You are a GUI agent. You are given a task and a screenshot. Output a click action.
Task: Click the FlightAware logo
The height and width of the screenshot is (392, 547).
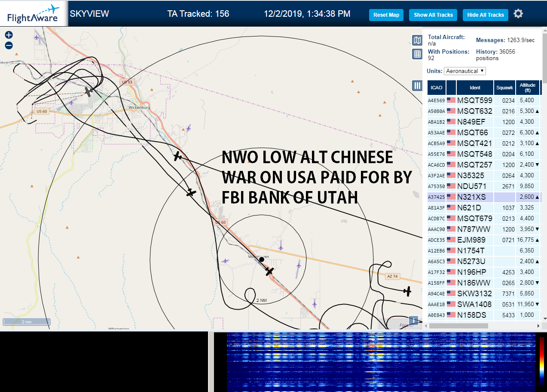click(x=34, y=14)
